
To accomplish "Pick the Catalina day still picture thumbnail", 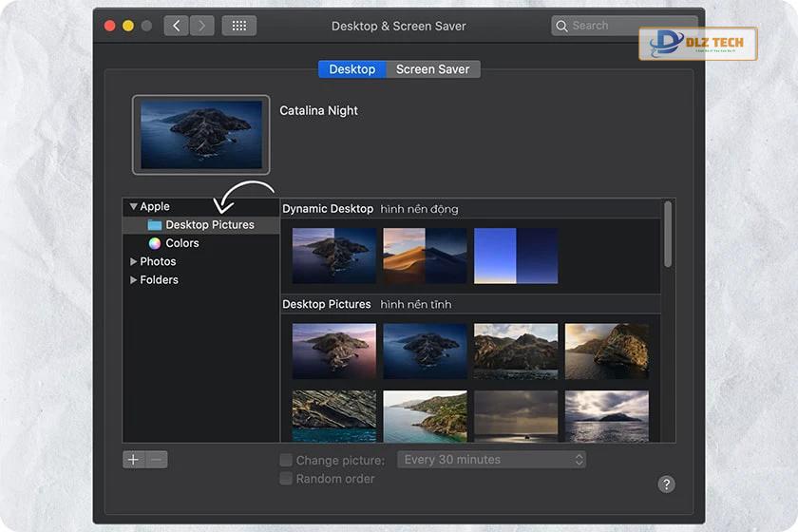I will pos(334,351).
